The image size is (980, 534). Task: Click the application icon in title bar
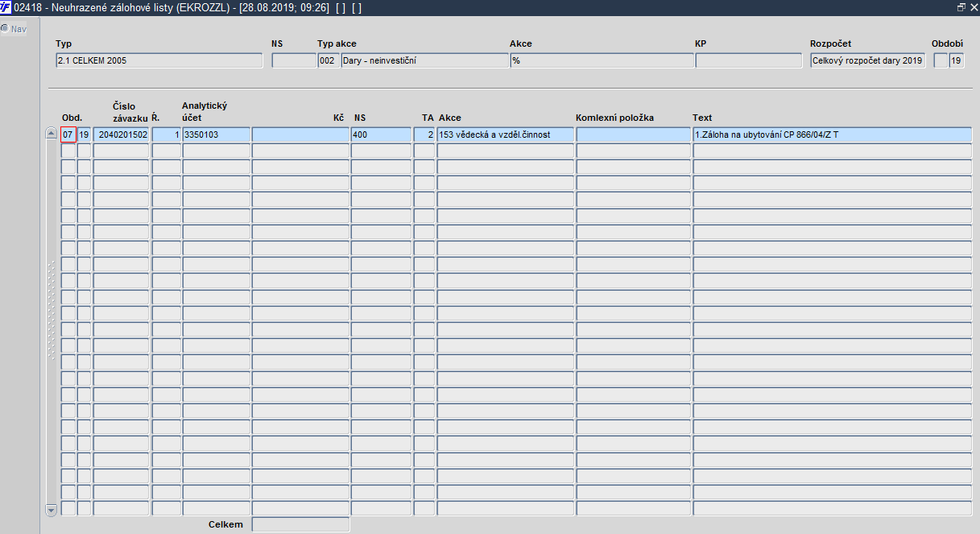click(x=6, y=6)
